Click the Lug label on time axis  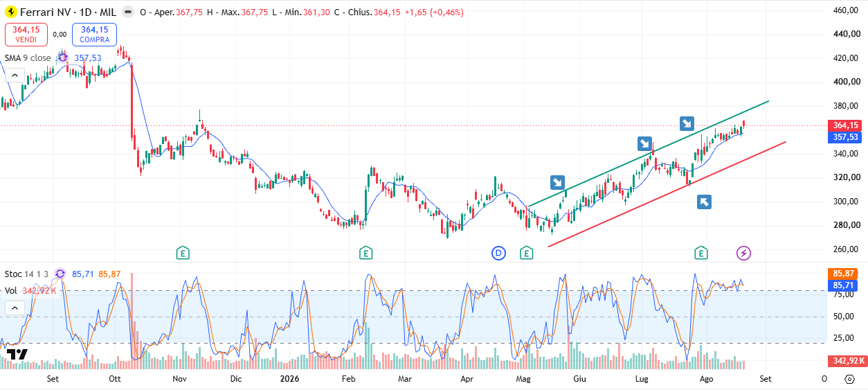coord(642,379)
